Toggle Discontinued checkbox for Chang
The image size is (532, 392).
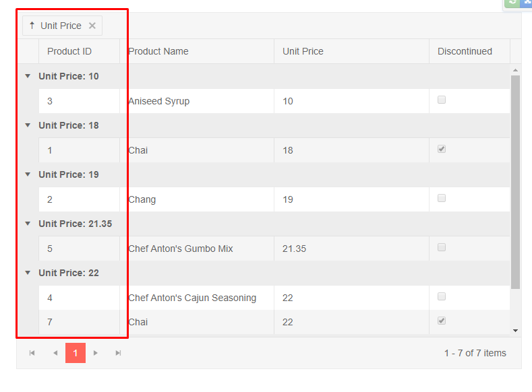[x=442, y=198]
